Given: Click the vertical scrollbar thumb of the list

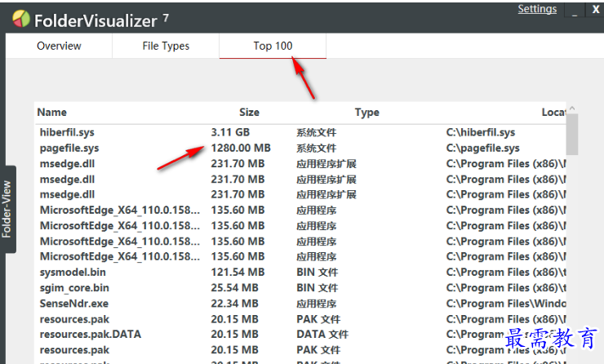Looking at the screenshot, I should [x=572, y=134].
